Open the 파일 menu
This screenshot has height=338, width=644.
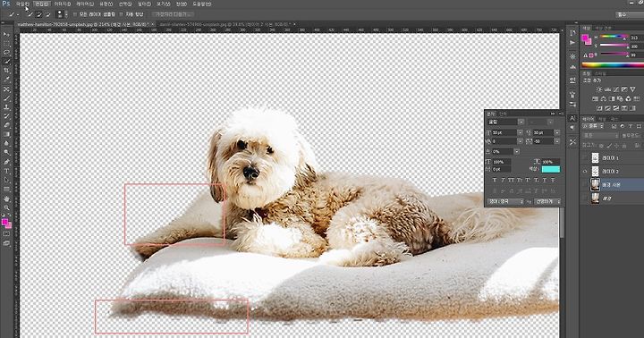pyautogui.click(x=22, y=4)
